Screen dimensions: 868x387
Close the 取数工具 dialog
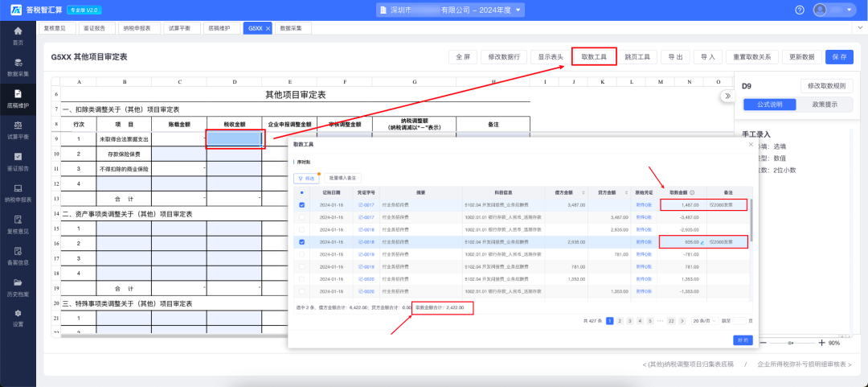click(751, 144)
